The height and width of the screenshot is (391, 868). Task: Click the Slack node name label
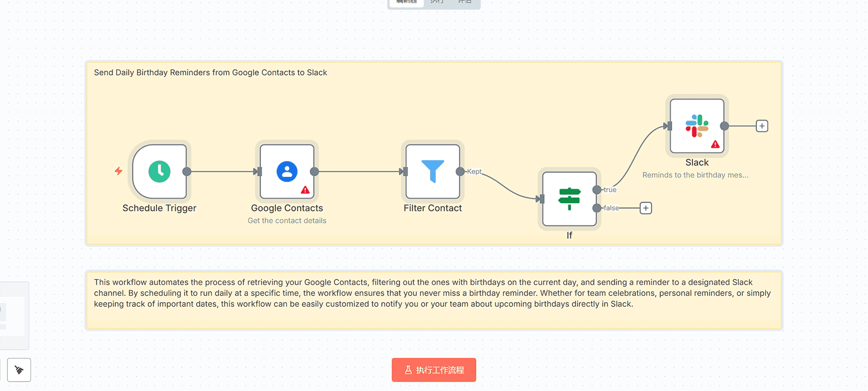click(x=696, y=162)
